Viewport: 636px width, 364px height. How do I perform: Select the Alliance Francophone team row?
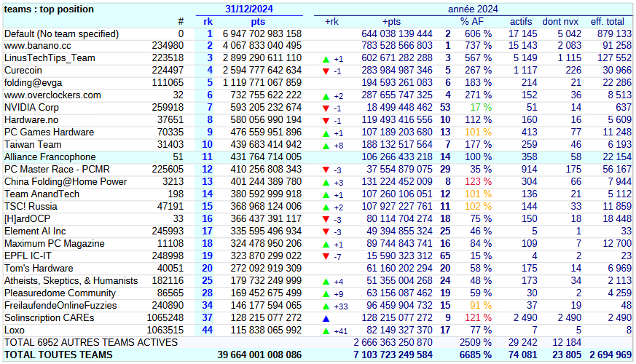click(50, 157)
